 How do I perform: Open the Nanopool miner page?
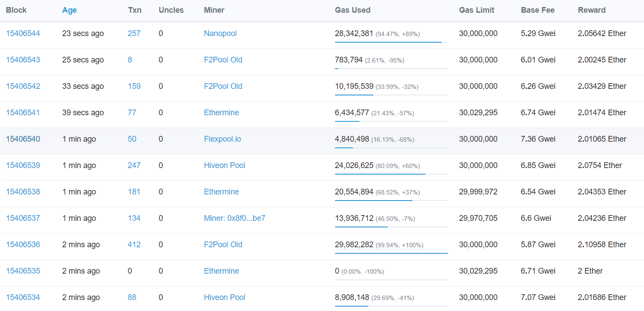tap(220, 33)
